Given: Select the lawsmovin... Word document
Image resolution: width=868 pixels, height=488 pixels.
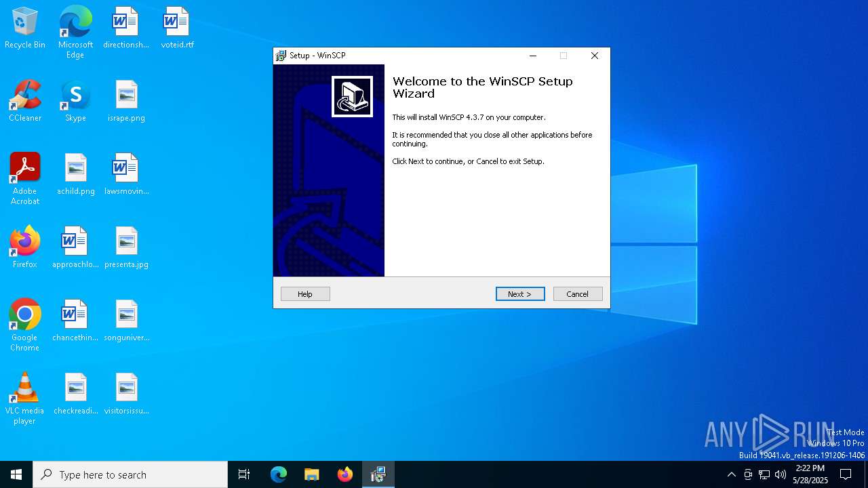Looking at the screenshot, I should [x=126, y=174].
